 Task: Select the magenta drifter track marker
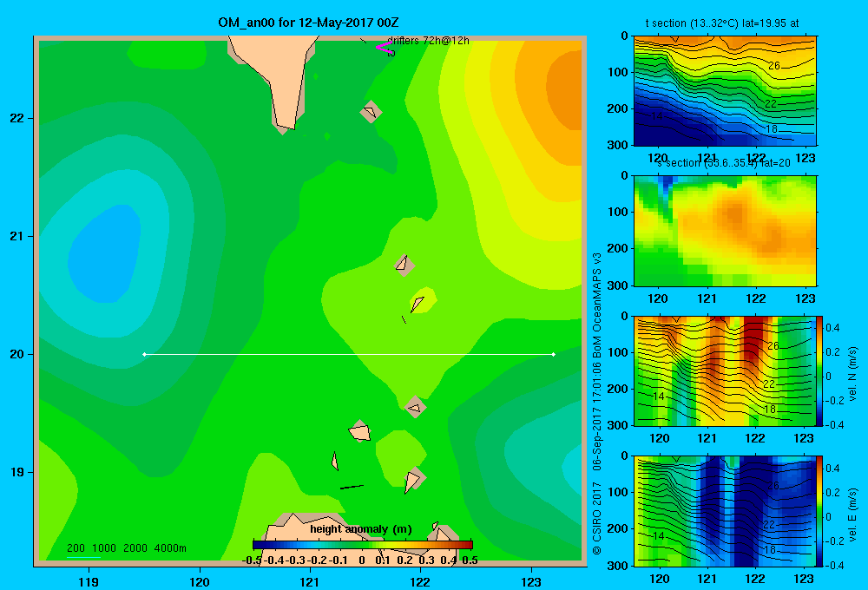[384, 48]
